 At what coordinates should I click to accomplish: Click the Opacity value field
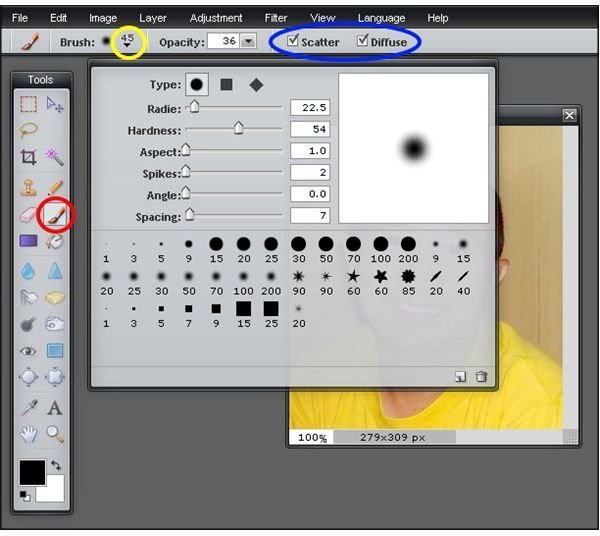[x=223, y=41]
